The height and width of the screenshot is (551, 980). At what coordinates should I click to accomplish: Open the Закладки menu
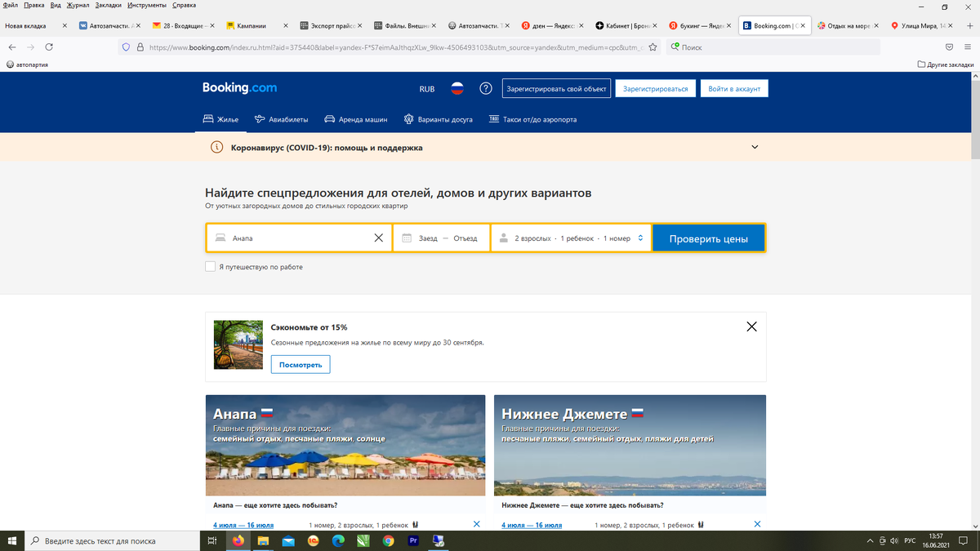click(108, 5)
